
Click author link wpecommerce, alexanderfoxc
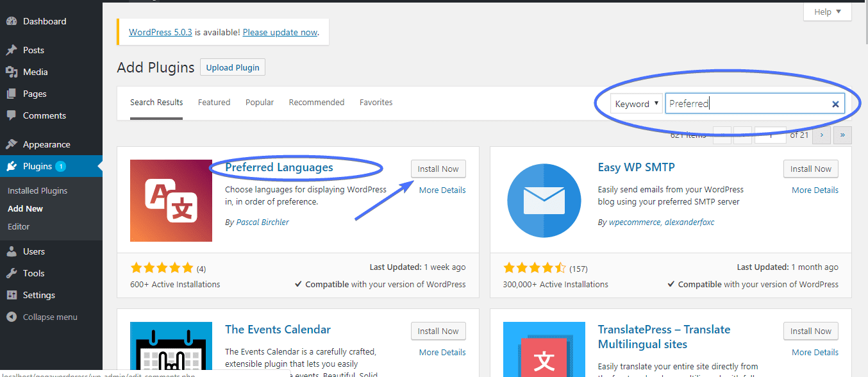661,222
